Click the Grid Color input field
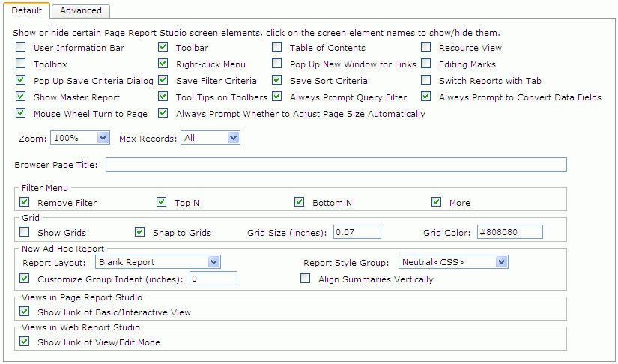Viewport: 618px width, 364px height. (x=510, y=232)
